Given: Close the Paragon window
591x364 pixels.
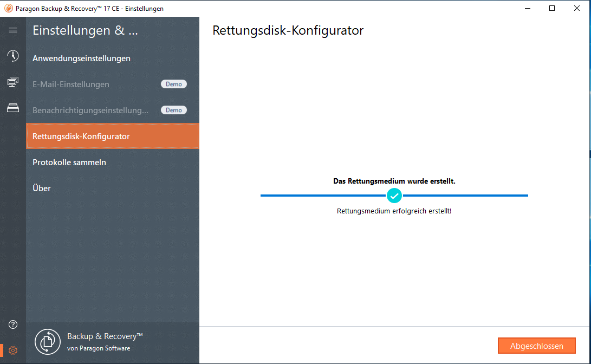Looking at the screenshot, I should (577, 8).
